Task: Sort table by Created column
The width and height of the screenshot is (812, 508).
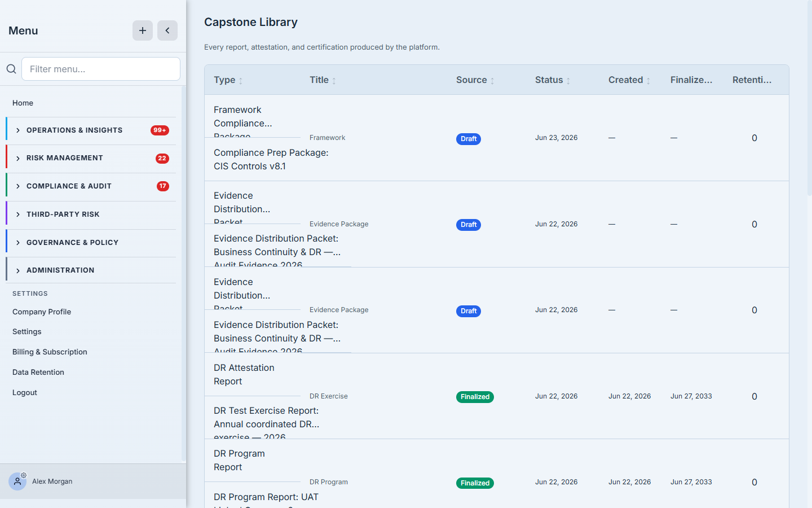Action: 629,80
